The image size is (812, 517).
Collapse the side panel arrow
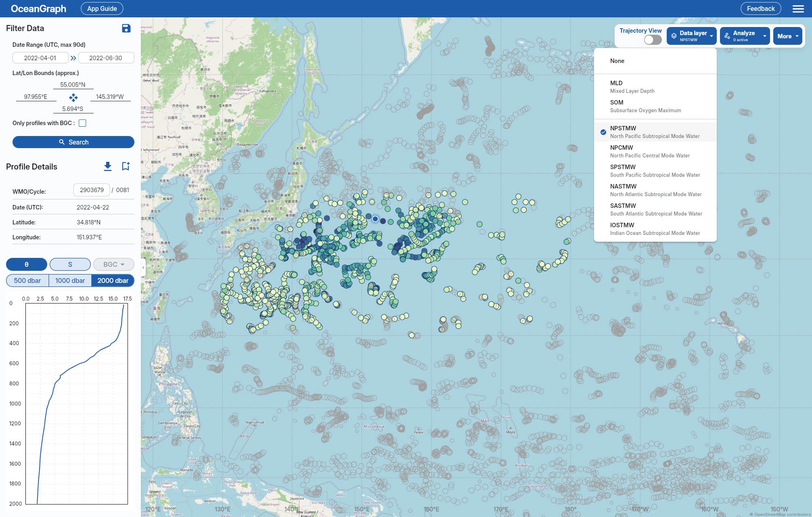click(x=143, y=267)
